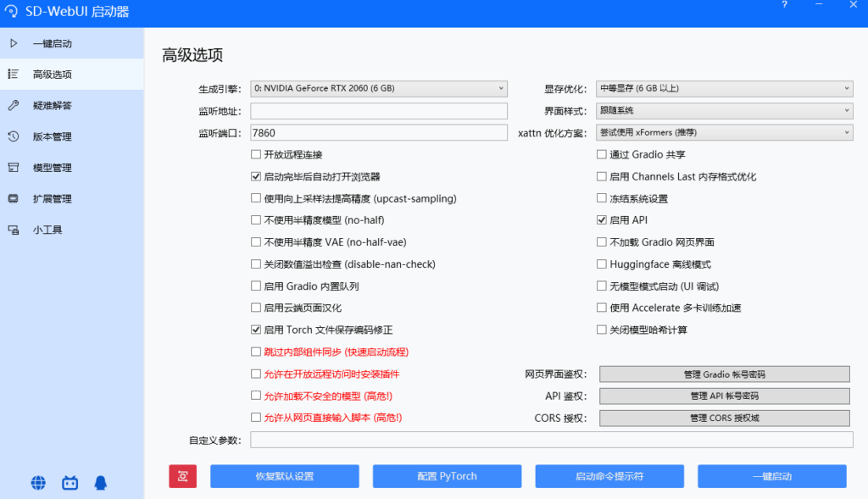Check 启用 Gradio 内置队列

point(256,286)
